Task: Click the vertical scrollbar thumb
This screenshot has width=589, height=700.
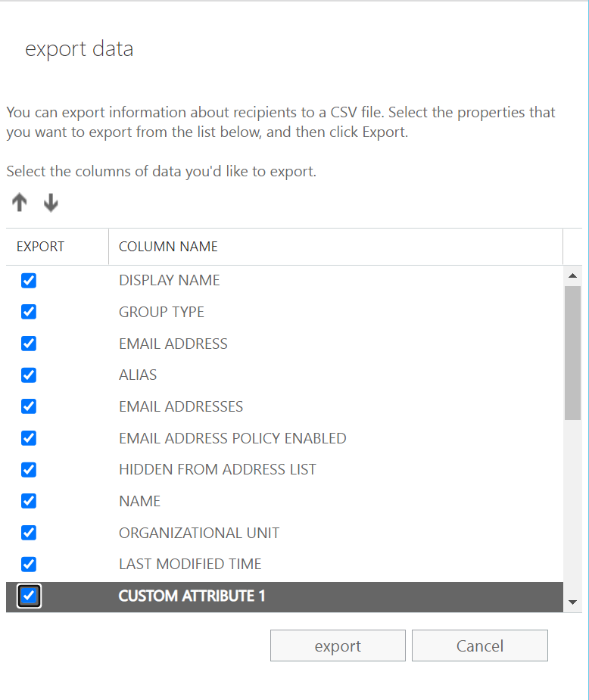Action: [x=572, y=352]
